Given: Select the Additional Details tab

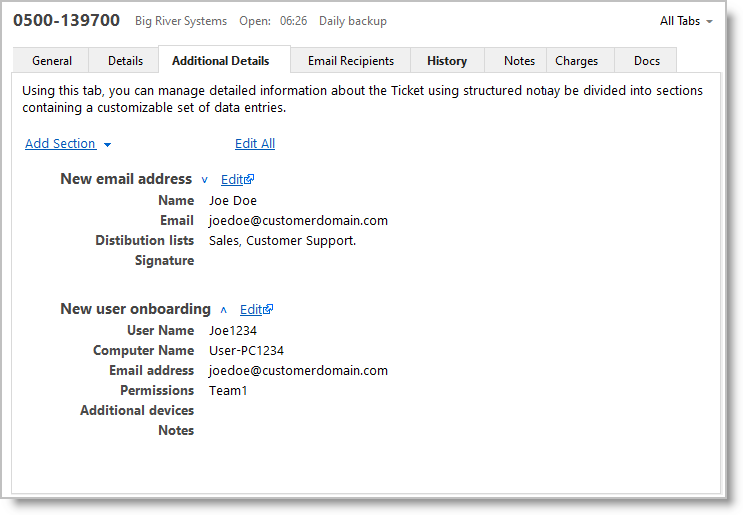Looking at the screenshot, I should click(x=221, y=61).
